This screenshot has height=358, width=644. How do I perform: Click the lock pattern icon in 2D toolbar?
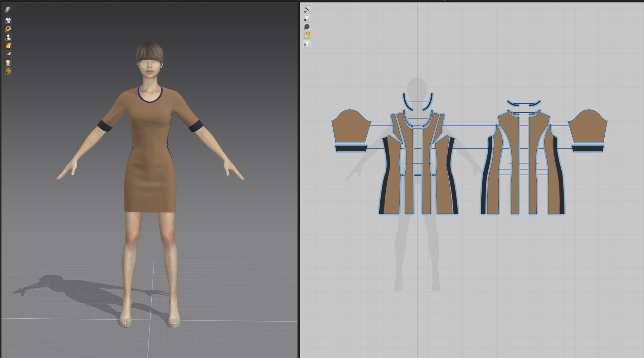click(307, 44)
